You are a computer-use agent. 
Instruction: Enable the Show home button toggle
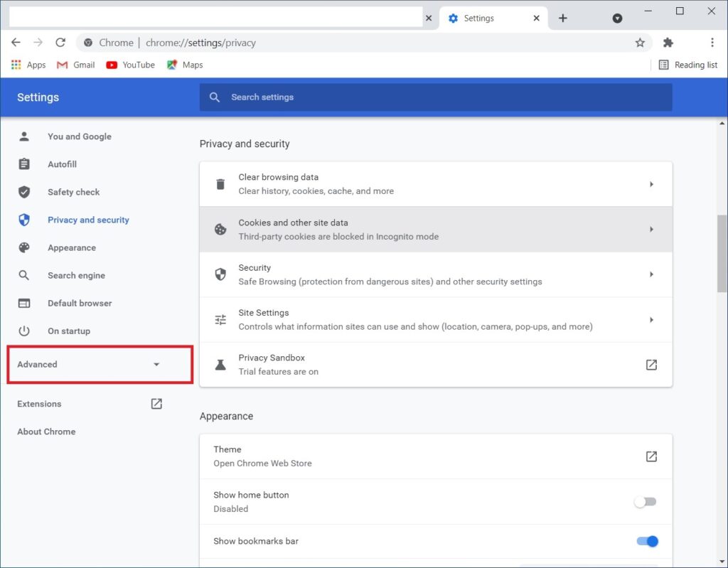646,502
